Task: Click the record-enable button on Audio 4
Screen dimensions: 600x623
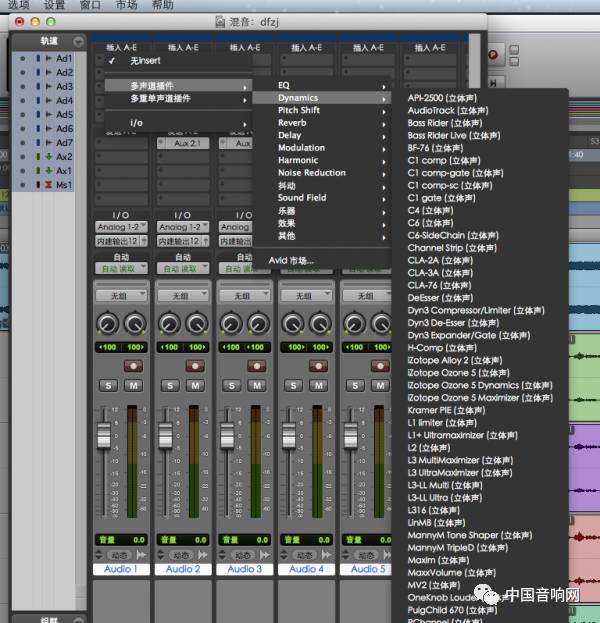Action: pyautogui.click(x=318, y=366)
